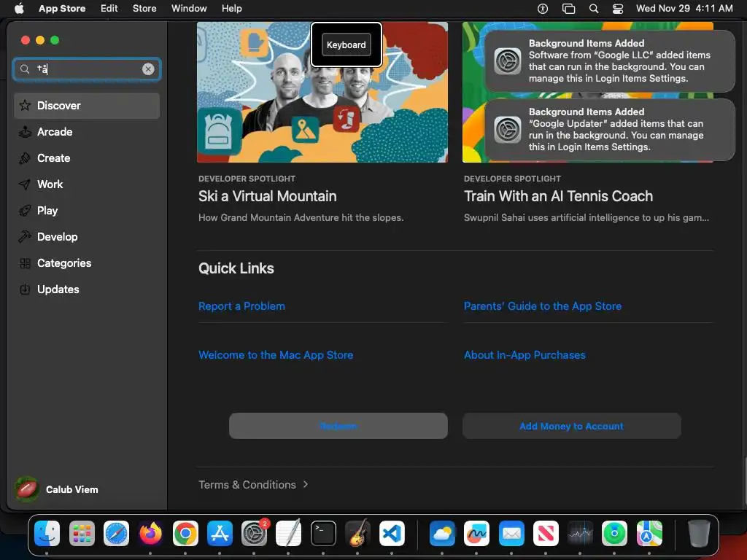Viewport: 747px width, 560px height.
Task: Open Discover section in sidebar
Action: (x=87, y=105)
